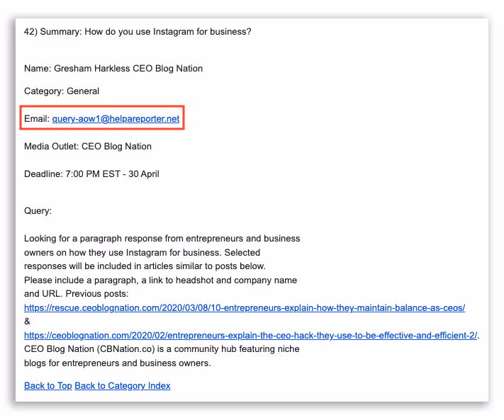Select the line 'blogs for entrepreneurs and business owners.'
The image size is (504, 420).
[118, 363]
